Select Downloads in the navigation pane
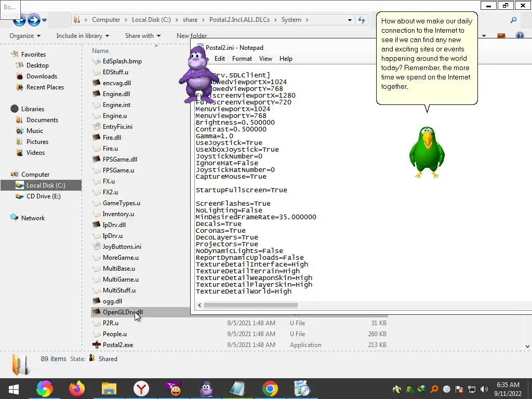 (x=42, y=76)
